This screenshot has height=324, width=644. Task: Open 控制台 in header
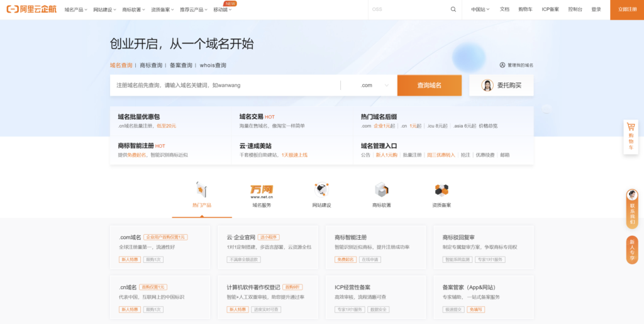(575, 9)
